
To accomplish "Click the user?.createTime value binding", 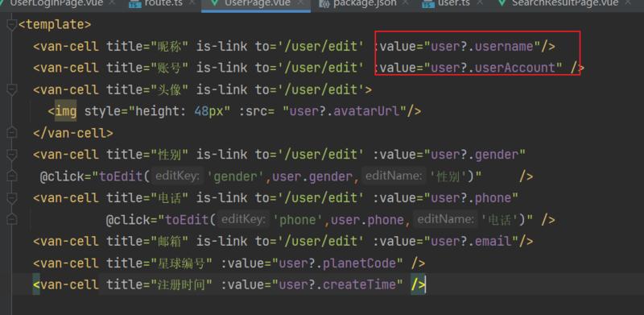I will [337, 284].
